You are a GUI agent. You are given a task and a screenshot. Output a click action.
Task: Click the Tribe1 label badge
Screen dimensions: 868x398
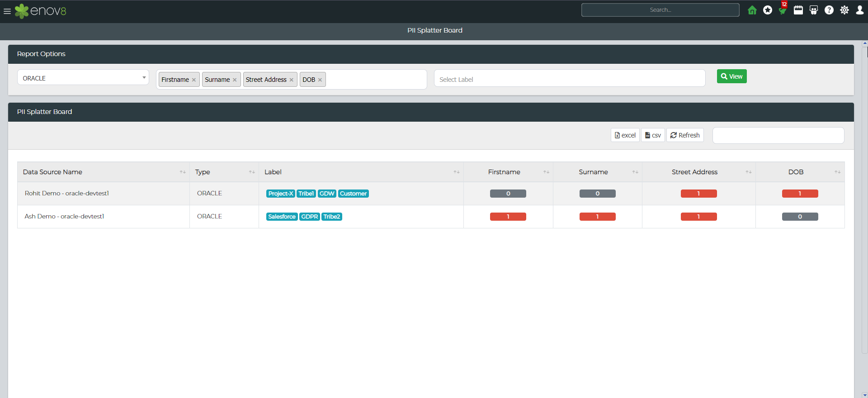click(x=306, y=194)
